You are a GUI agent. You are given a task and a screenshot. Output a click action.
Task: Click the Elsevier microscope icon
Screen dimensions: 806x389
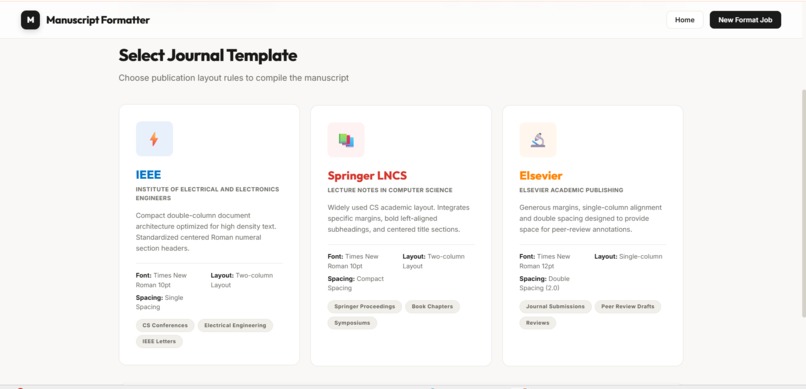click(538, 140)
